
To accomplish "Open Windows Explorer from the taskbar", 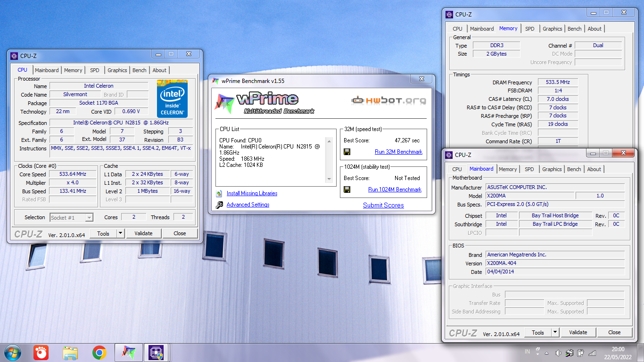I will (70, 353).
